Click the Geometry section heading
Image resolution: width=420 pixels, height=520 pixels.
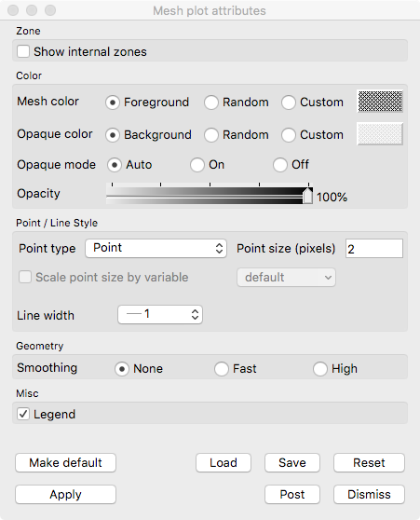click(x=40, y=346)
